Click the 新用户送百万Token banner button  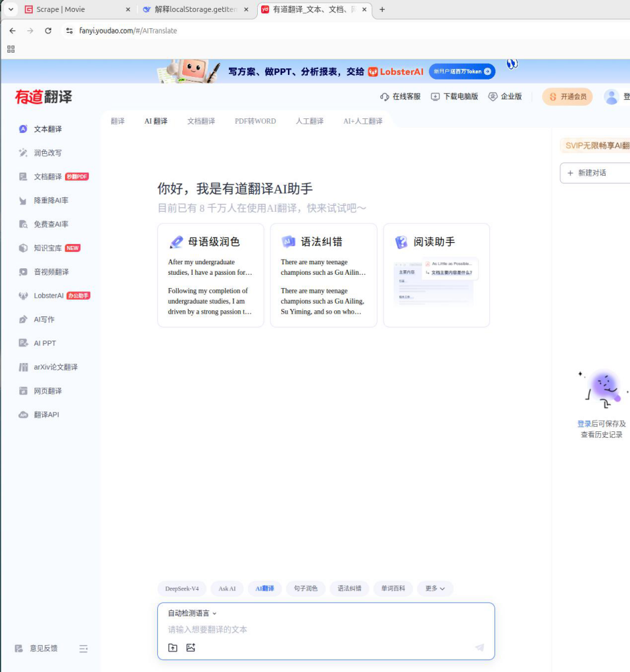462,72
